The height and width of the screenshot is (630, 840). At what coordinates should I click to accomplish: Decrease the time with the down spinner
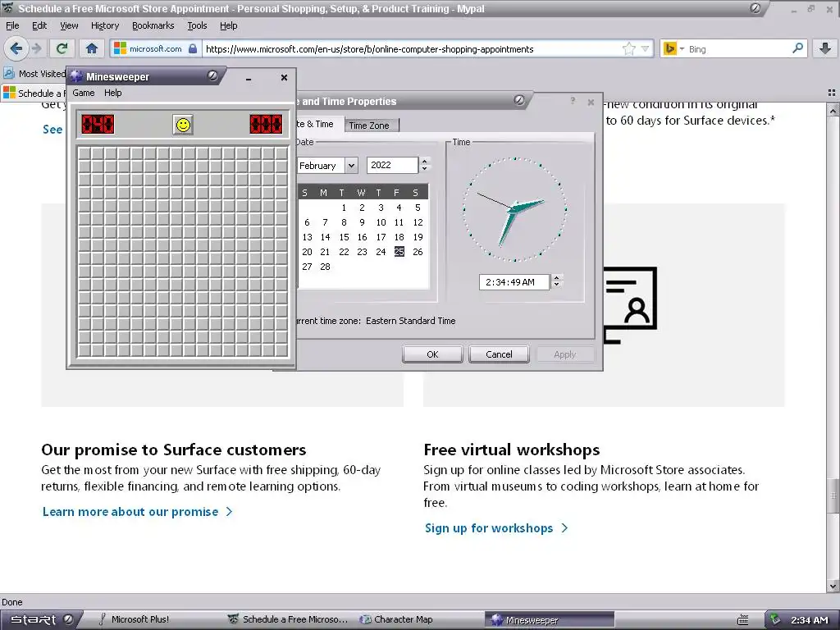[x=557, y=285]
